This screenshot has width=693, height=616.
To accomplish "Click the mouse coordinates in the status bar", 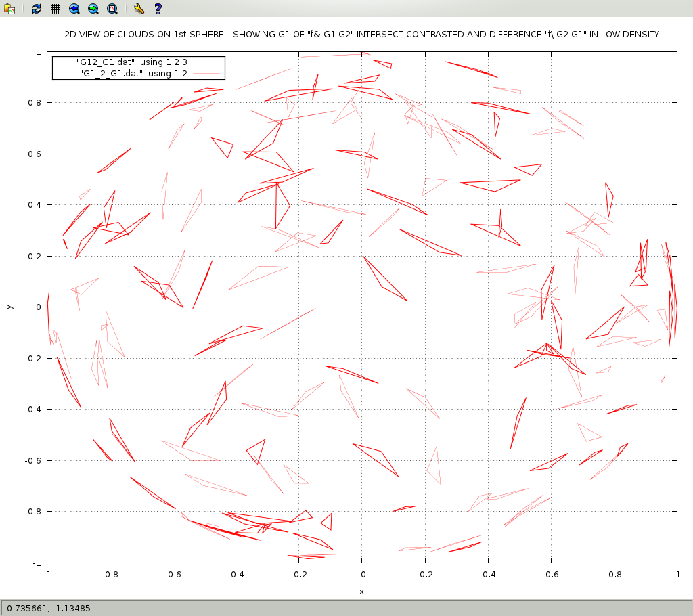I will point(47,608).
